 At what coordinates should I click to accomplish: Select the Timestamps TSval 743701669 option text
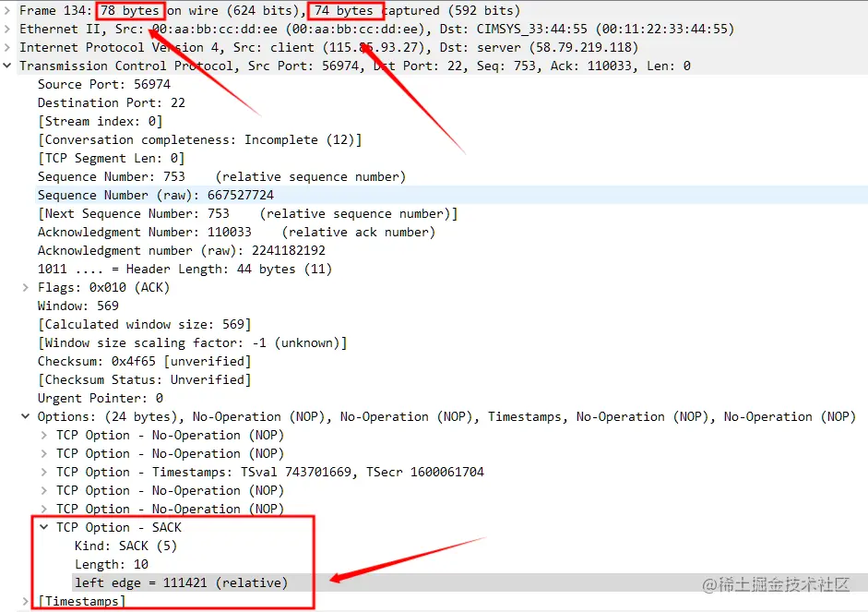270,472
